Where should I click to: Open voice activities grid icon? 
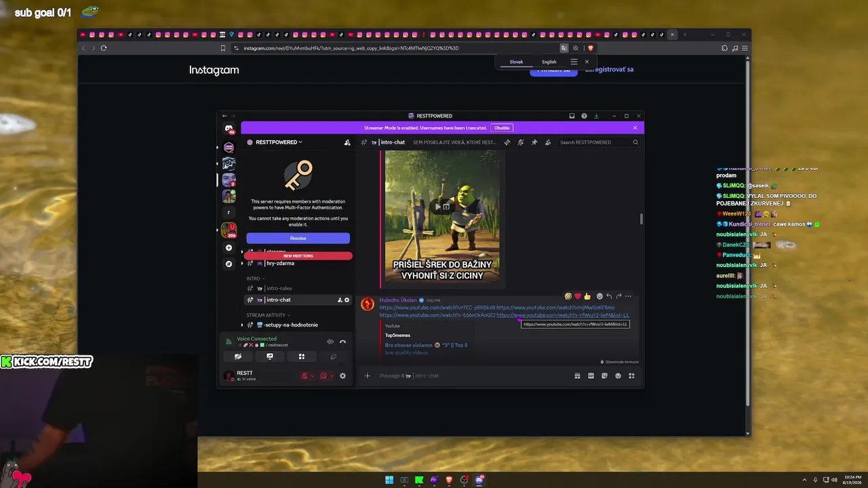coord(302,357)
